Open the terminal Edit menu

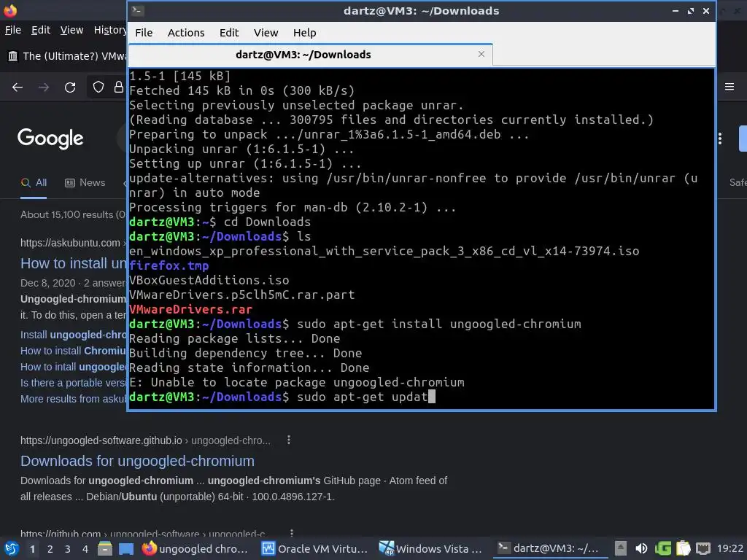(228, 33)
